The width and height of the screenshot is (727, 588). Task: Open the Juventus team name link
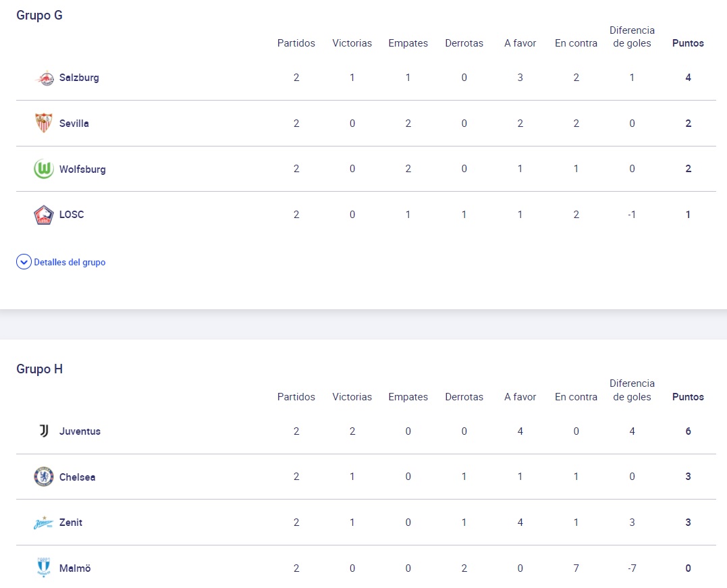(80, 431)
